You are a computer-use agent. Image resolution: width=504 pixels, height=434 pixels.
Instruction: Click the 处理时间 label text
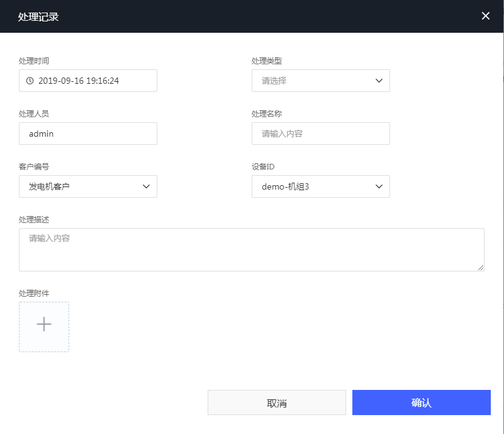(34, 61)
